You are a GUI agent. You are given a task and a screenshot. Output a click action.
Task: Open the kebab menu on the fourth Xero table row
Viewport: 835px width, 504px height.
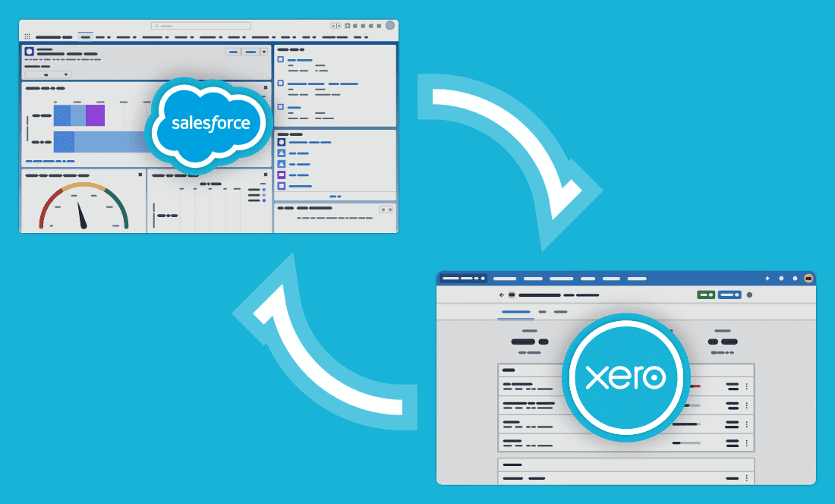747,443
